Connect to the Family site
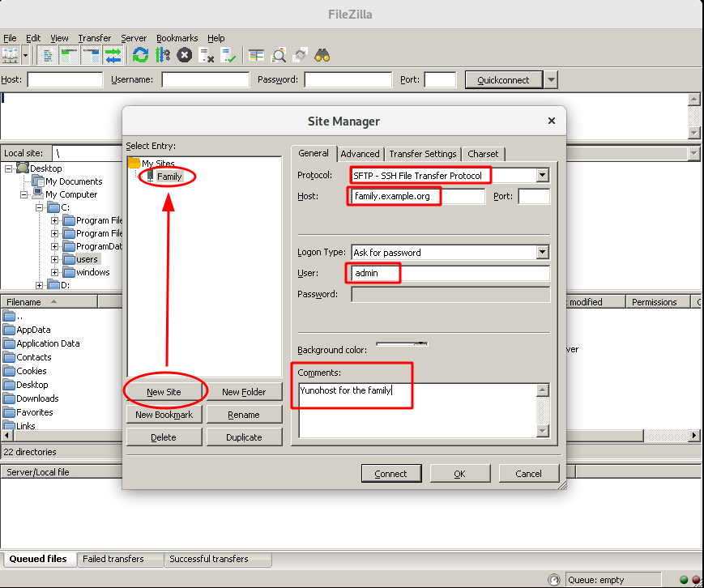704x588 pixels. coord(391,473)
